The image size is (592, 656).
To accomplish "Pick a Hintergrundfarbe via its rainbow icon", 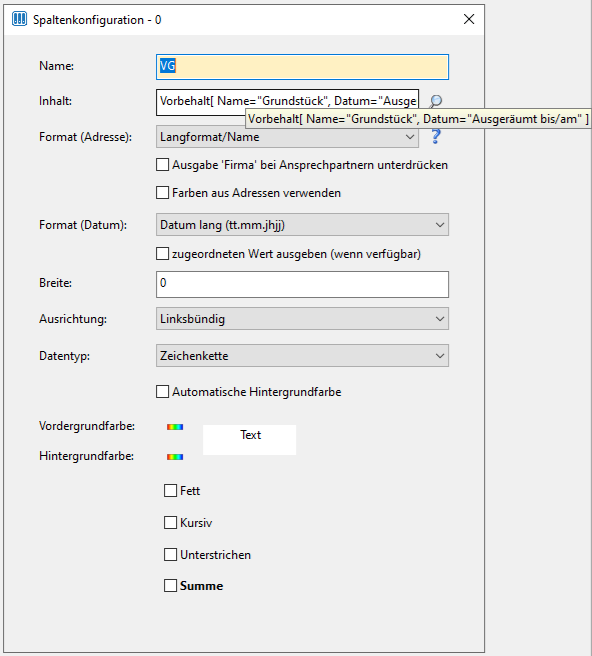I will pyautogui.click(x=175, y=456).
